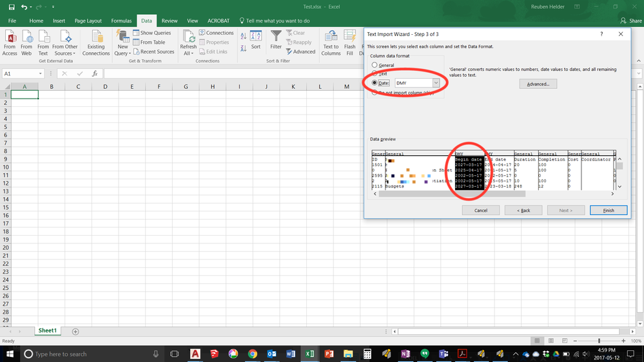Click cell A1 in the worksheet

[24, 95]
